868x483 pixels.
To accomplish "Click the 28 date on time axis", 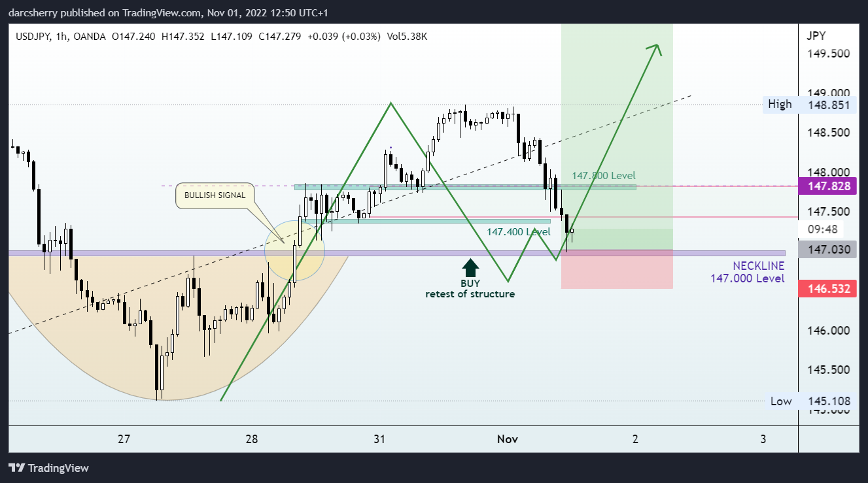I will click(252, 439).
